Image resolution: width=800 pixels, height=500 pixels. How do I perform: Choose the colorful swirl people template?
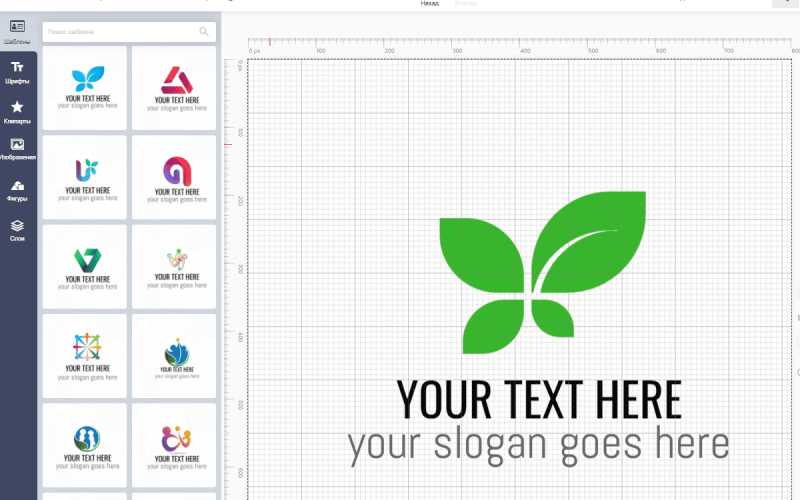(x=174, y=266)
